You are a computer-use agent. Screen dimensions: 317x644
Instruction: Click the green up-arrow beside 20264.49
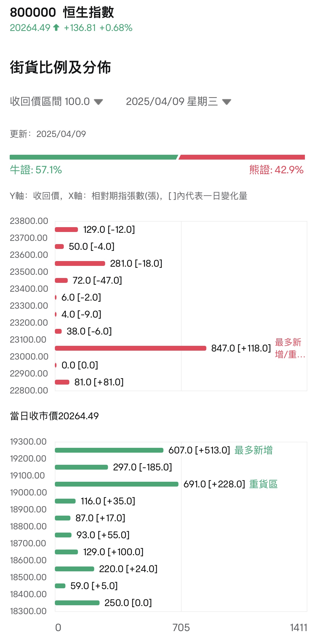click(56, 27)
